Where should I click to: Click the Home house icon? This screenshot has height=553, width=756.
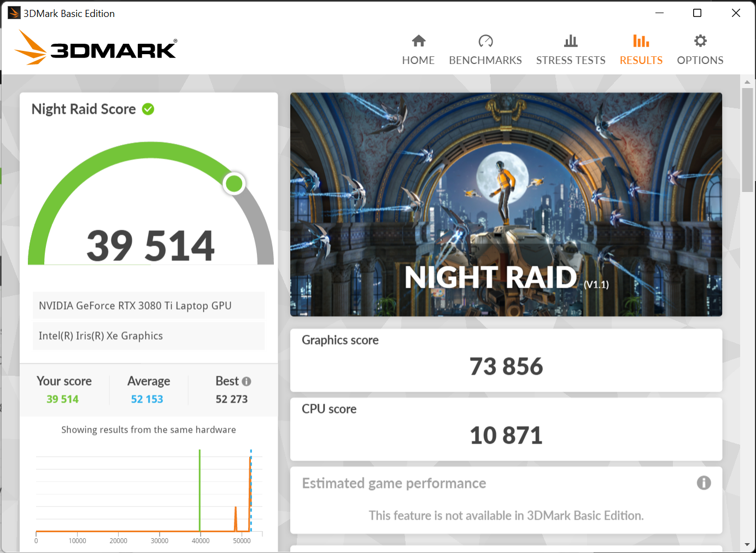[419, 41]
